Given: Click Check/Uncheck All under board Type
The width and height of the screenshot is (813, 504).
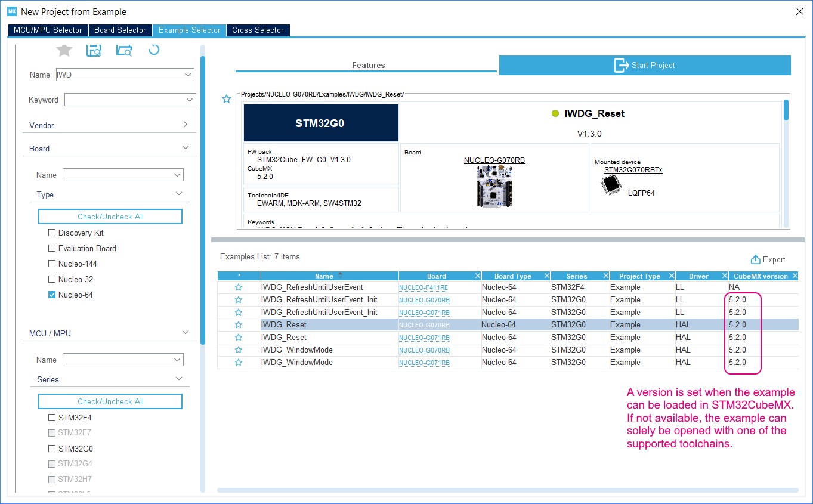Looking at the screenshot, I should coord(110,217).
